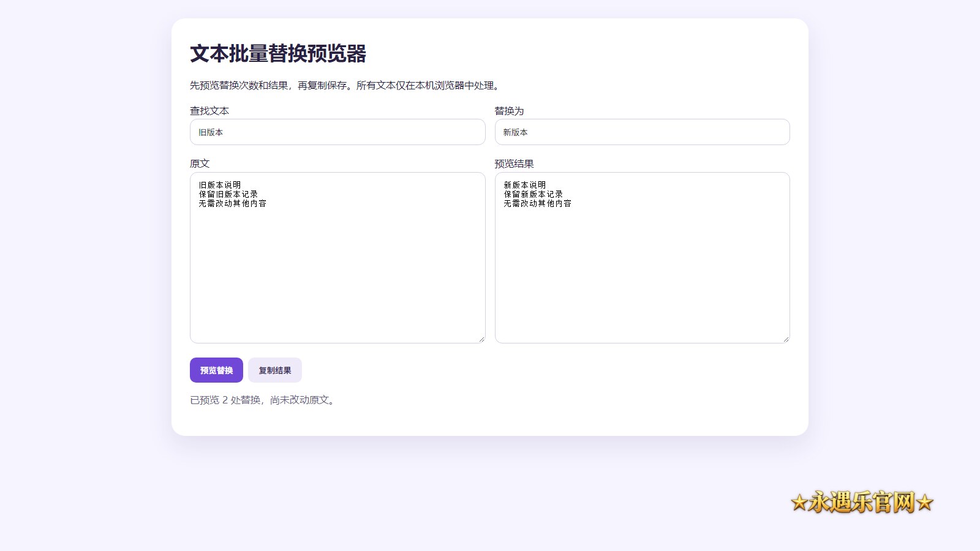This screenshot has height=551, width=980.
Task: Click the 预览结果 label
Action: pos(514,163)
